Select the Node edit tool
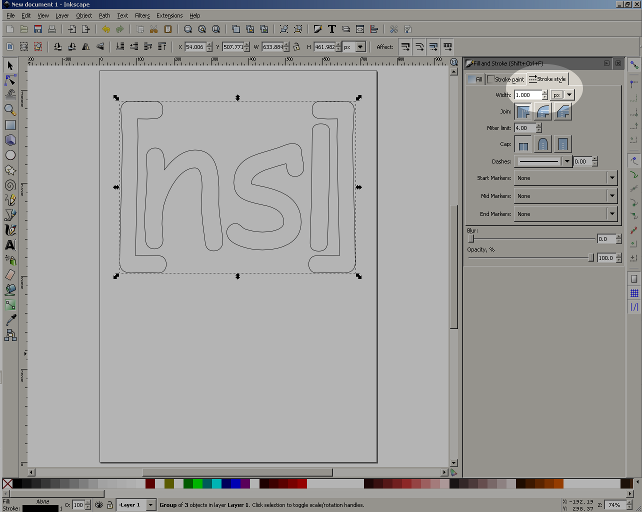 [10, 79]
